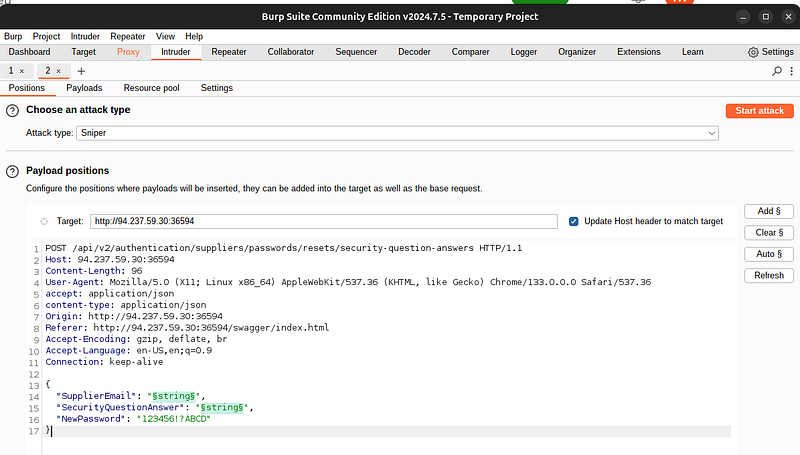Open the Extensions tab
The width and height of the screenshot is (800, 455).
coord(639,52)
